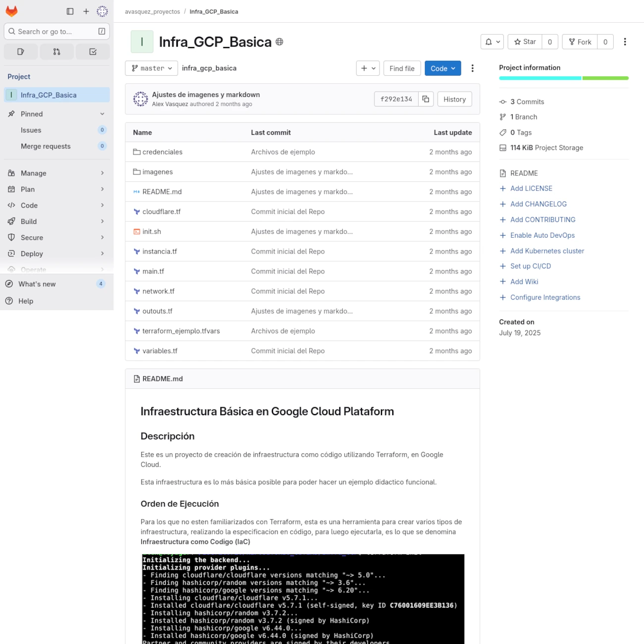Open the Code clone dropdown
This screenshot has height=644, width=644.
pyautogui.click(x=442, y=68)
